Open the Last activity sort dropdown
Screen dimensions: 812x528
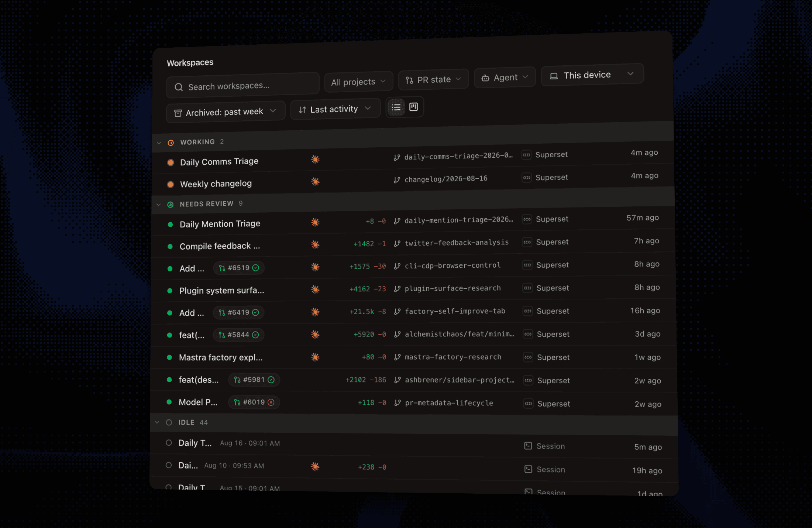point(335,109)
